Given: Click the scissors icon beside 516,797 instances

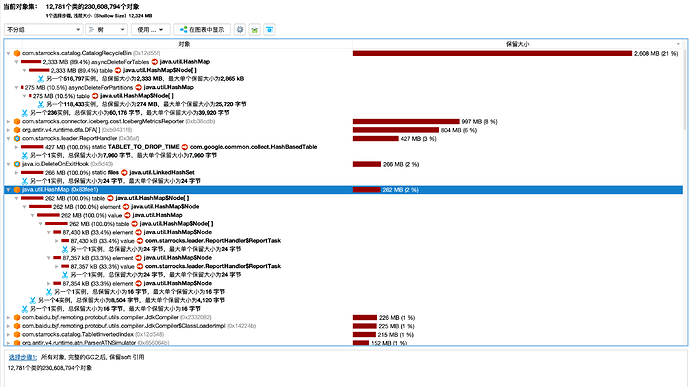Looking at the screenshot, I should (x=40, y=79).
